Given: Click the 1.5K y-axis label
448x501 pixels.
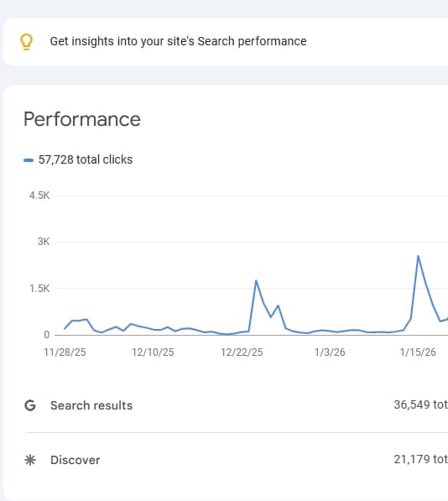Looking at the screenshot, I should (x=39, y=289).
